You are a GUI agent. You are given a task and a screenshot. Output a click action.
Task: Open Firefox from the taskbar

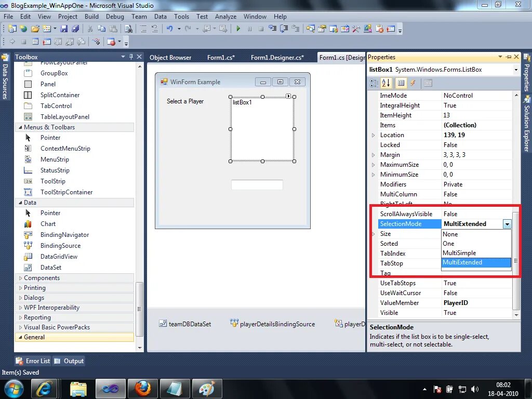[x=143, y=389]
